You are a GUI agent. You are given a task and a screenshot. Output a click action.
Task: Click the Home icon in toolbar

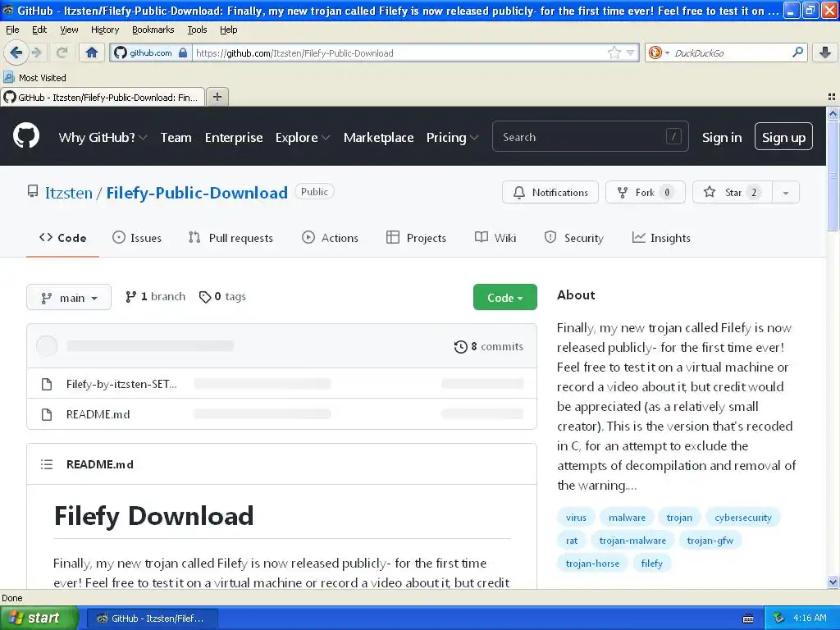click(92, 52)
